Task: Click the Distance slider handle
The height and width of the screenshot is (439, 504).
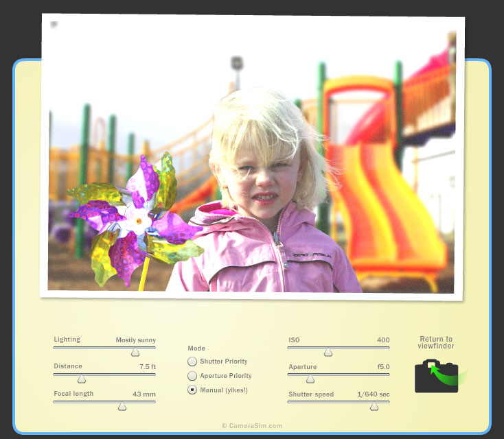Action: (82, 379)
